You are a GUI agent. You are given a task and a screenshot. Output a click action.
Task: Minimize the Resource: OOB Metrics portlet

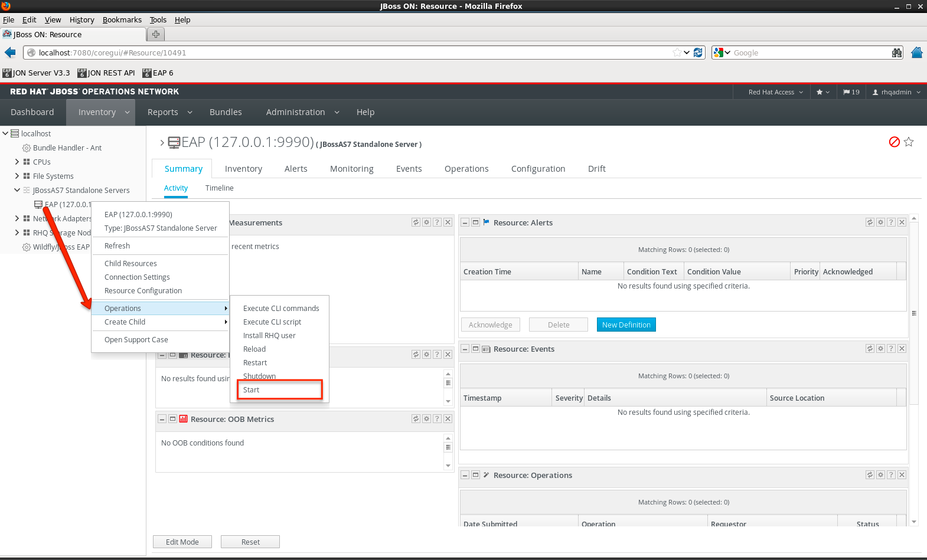(162, 419)
